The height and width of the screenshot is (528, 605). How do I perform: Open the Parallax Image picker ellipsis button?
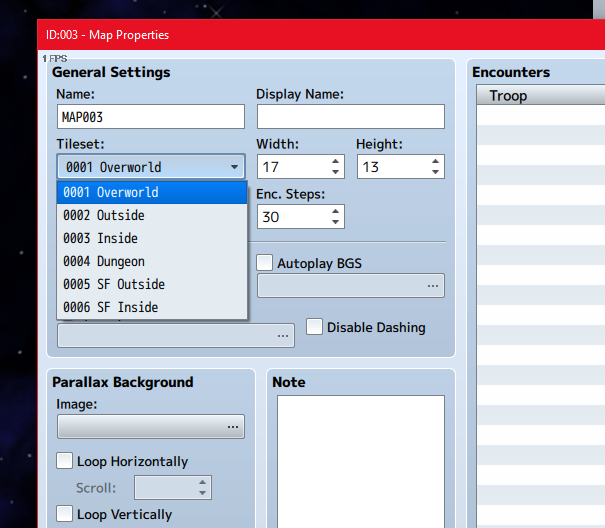233,427
